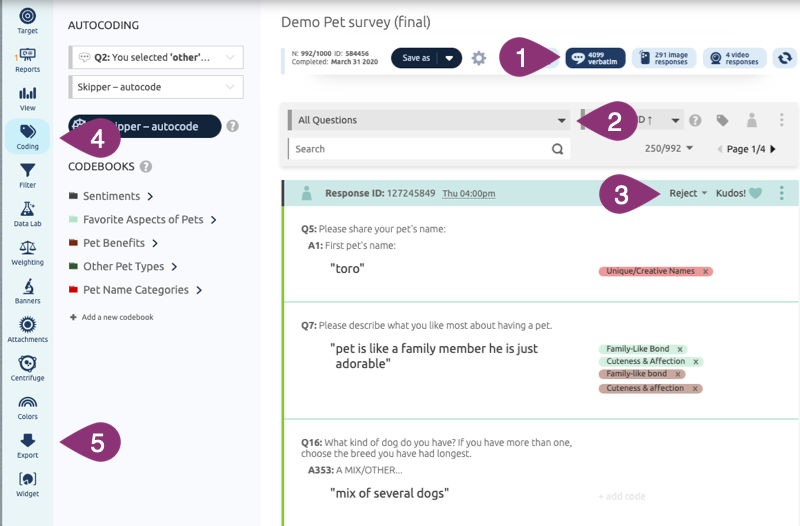The image size is (800, 526).
Task: Open the Centrifuge tool
Action: [27, 367]
